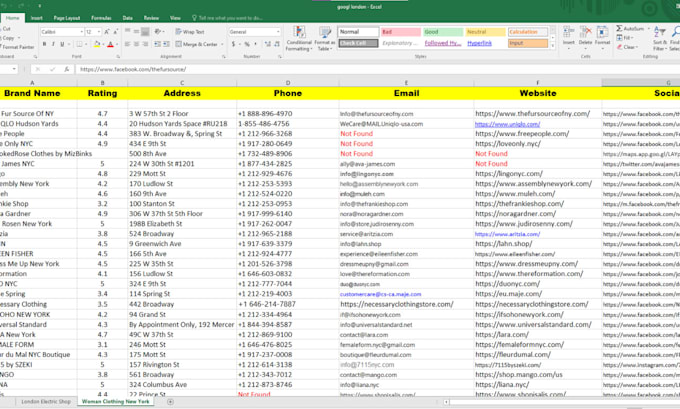Toggle Middle Align
Screen dimensions: 680x409
pyautogui.click(x=136, y=32)
